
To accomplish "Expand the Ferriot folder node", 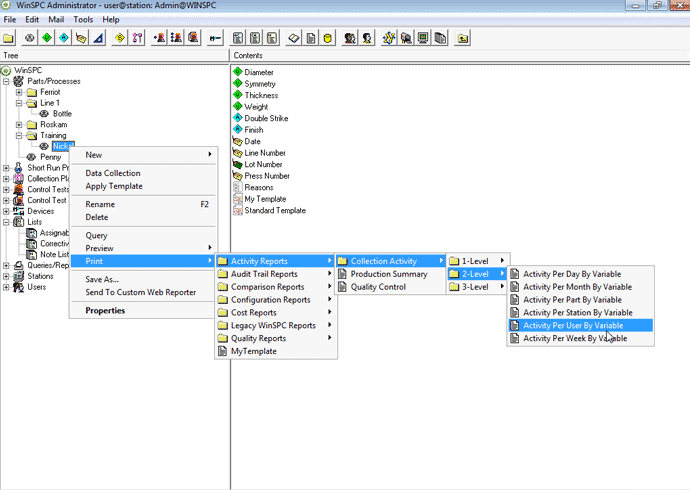I will click(x=19, y=92).
